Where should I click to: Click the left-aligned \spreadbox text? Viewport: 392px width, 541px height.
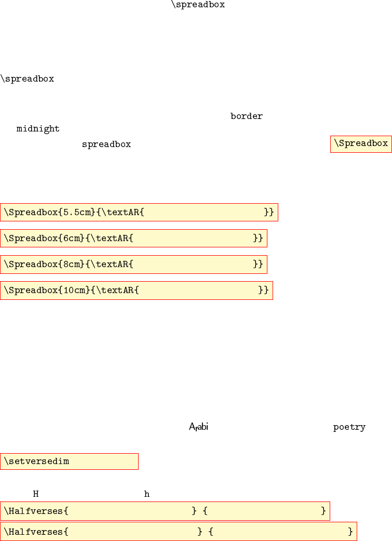pyautogui.click(x=27, y=79)
